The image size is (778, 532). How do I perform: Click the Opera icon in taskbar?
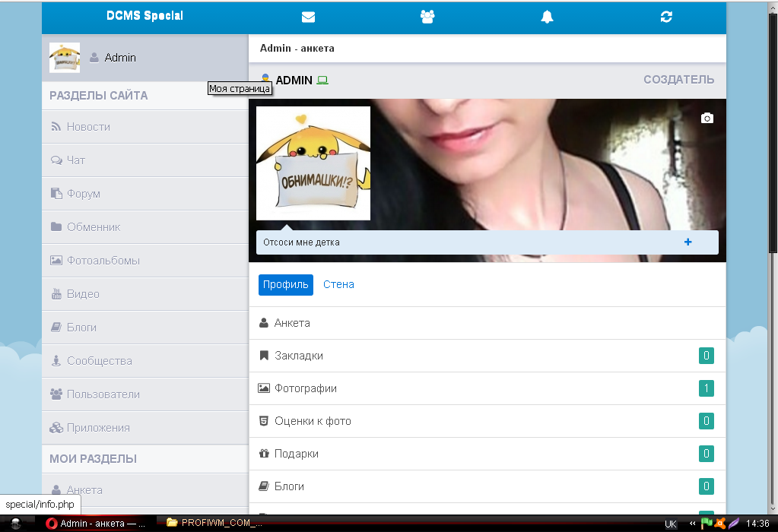pyautogui.click(x=52, y=523)
